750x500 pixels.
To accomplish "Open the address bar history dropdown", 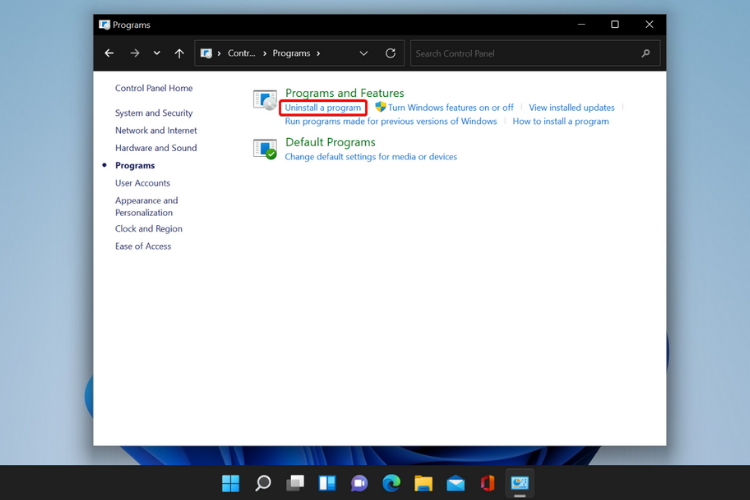I will [x=363, y=53].
